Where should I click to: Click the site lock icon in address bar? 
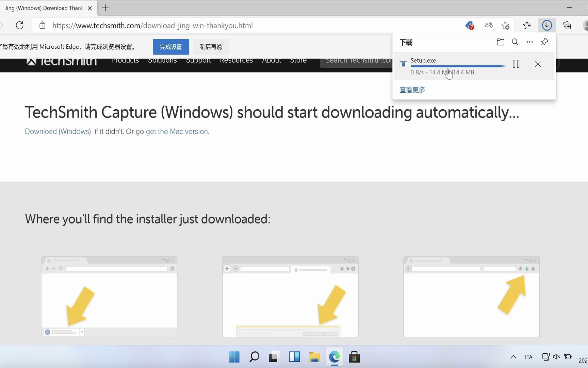[42, 25]
